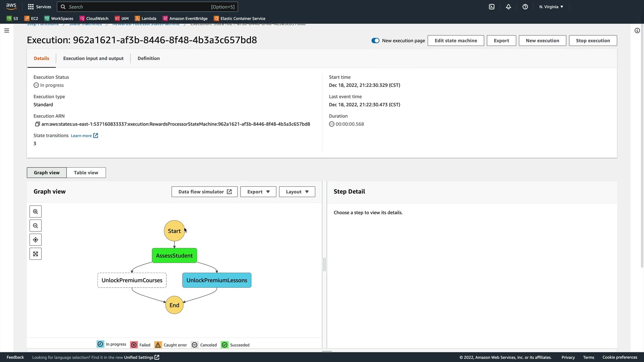The image size is (644, 362).
Task: Open the N. Virginia region selector
Action: pos(551,7)
